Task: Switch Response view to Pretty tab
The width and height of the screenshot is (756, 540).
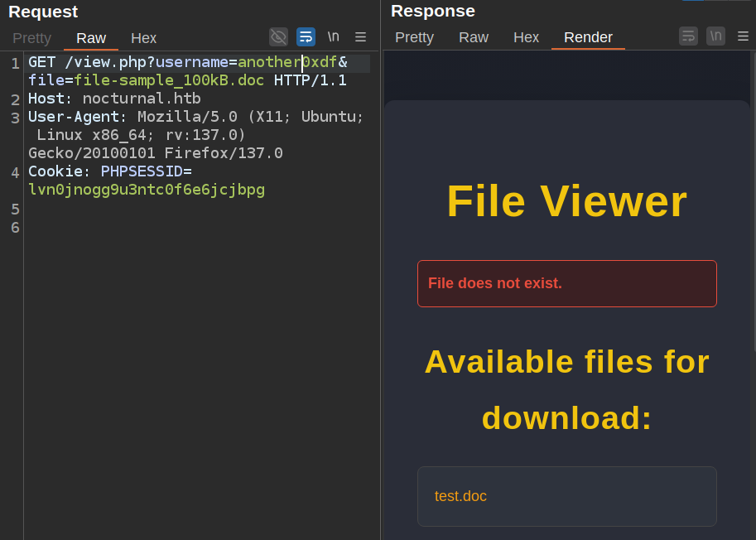Action: 414,38
